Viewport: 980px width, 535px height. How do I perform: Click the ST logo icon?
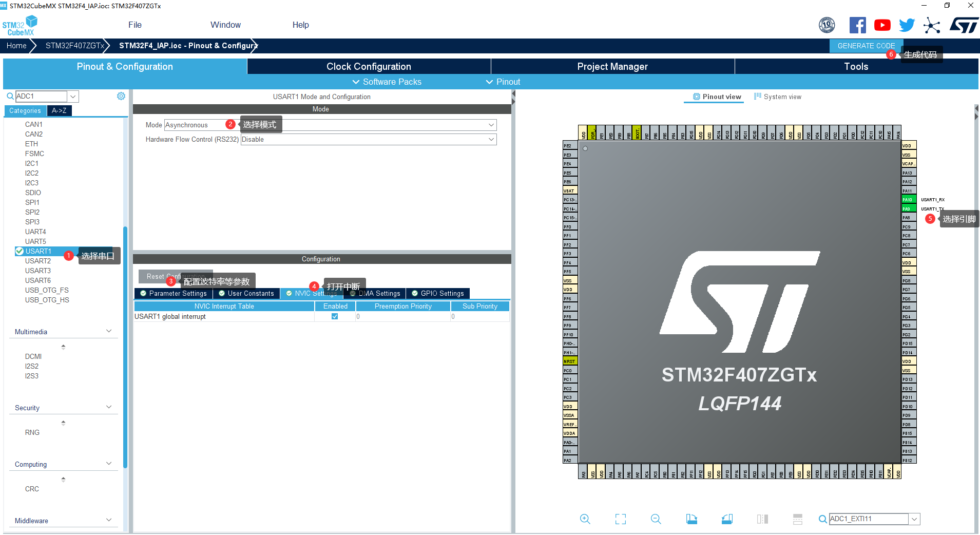click(x=964, y=25)
